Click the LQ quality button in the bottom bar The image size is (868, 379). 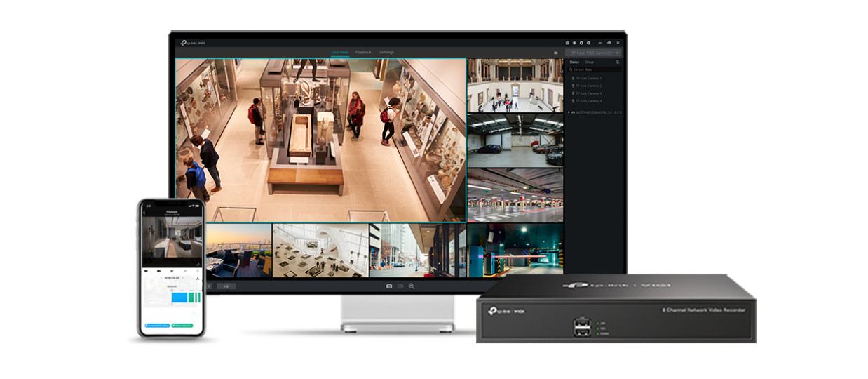(226, 286)
